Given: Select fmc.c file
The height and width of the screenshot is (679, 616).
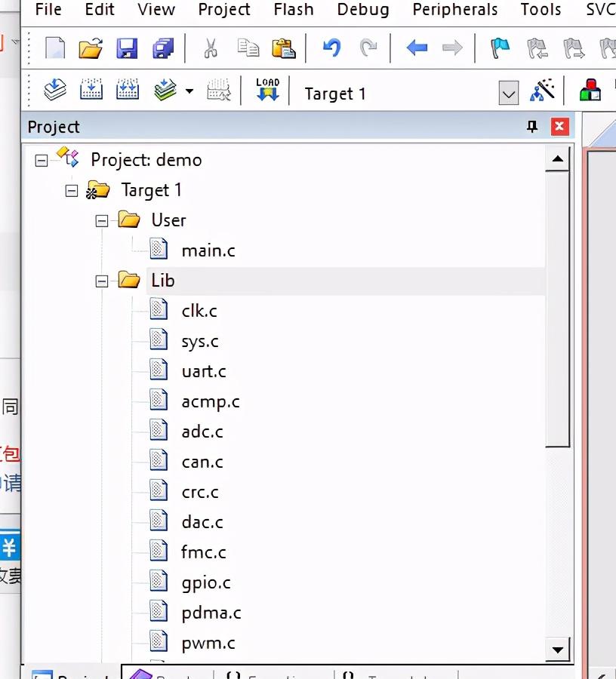Looking at the screenshot, I should click(x=204, y=552).
